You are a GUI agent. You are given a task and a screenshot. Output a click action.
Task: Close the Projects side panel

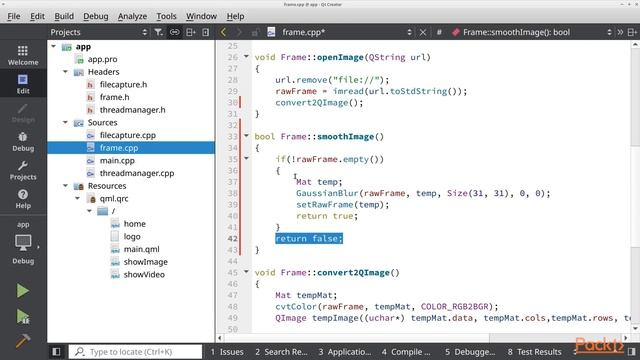click(206, 32)
